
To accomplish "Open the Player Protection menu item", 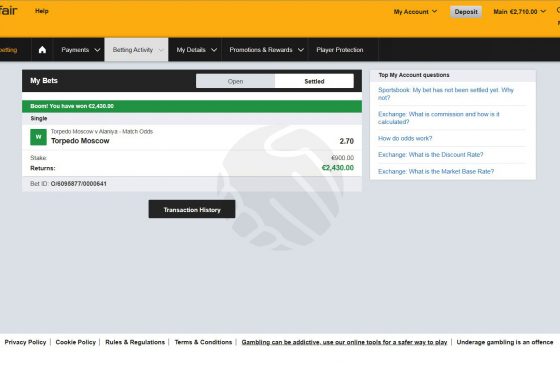I will [x=340, y=50].
